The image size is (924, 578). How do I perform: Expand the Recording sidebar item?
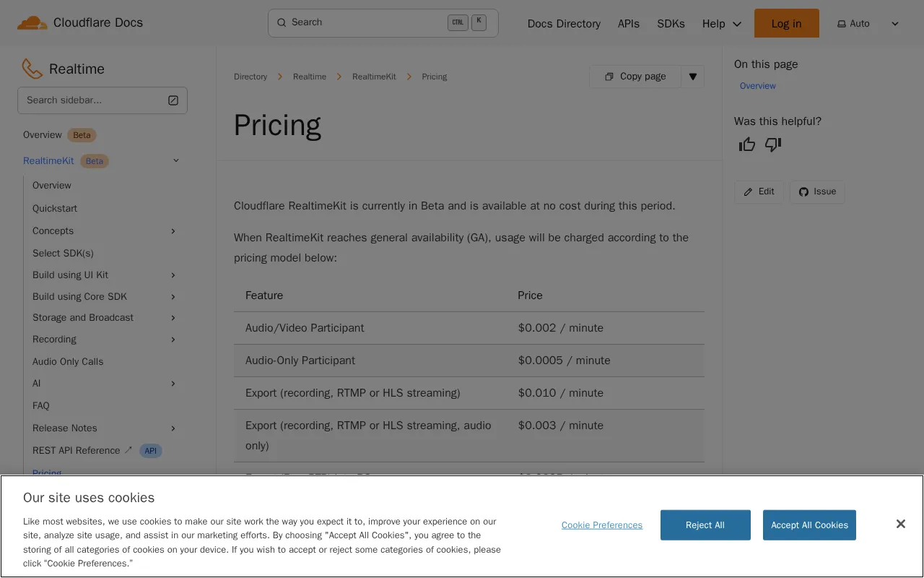click(173, 340)
